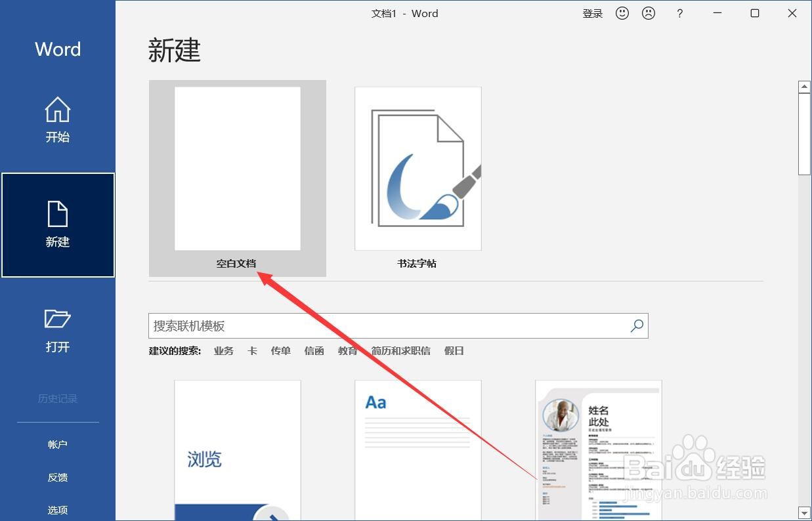The image size is (812, 521).
Task: Open the 开始 home page
Action: pyautogui.click(x=58, y=120)
